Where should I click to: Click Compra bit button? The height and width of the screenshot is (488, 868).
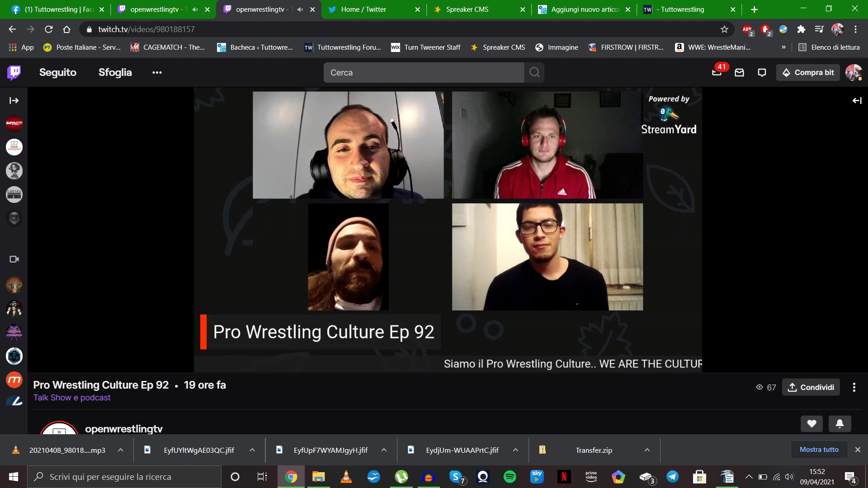[808, 72]
